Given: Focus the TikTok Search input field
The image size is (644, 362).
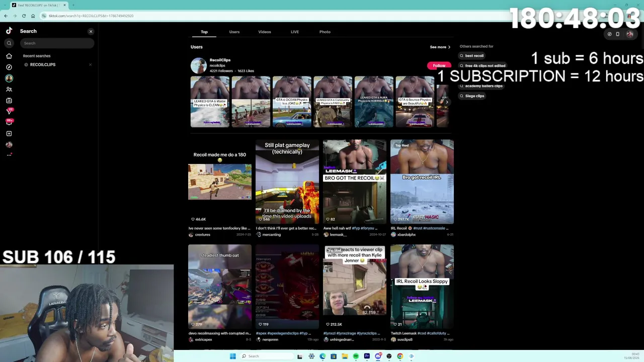Looking at the screenshot, I should 57,43.
